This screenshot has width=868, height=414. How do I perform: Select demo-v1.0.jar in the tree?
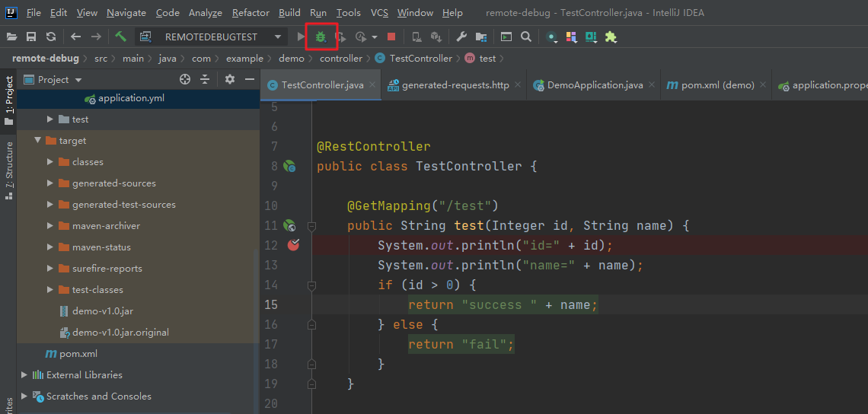[103, 311]
